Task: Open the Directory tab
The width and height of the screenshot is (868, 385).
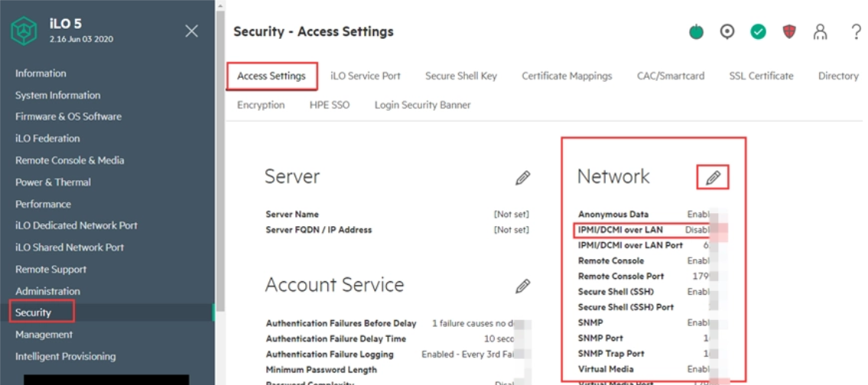Action: (838, 76)
